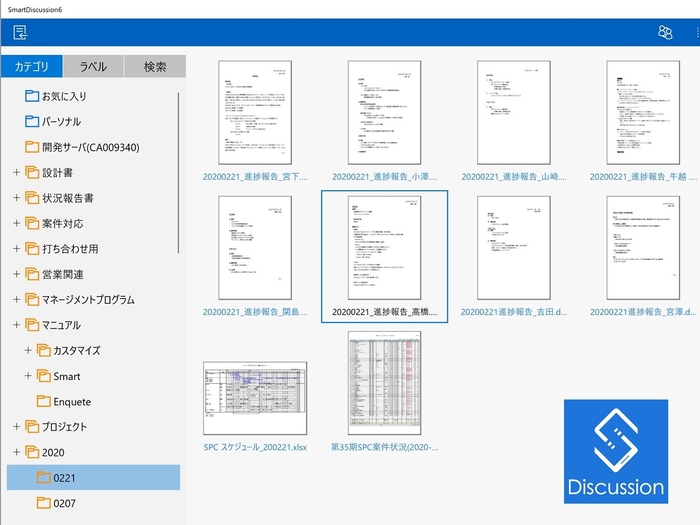This screenshot has width=700, height=525.
Task: Open the SPC スケジュール_200221.xlsx file link
Action: [255, 447]
